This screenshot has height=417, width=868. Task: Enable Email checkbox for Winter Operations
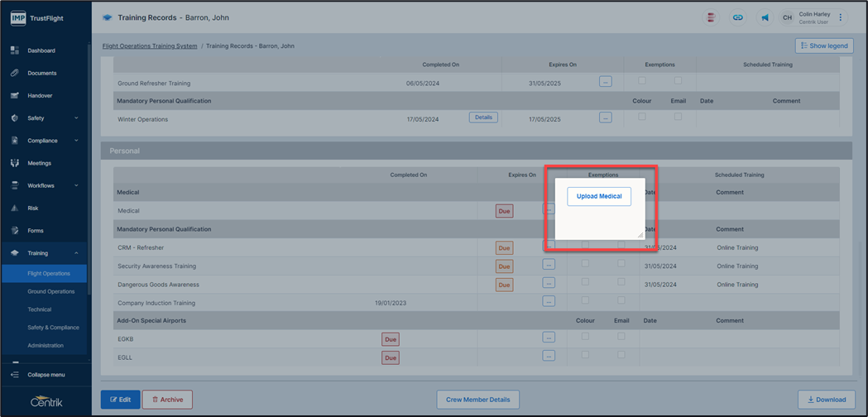678,117
